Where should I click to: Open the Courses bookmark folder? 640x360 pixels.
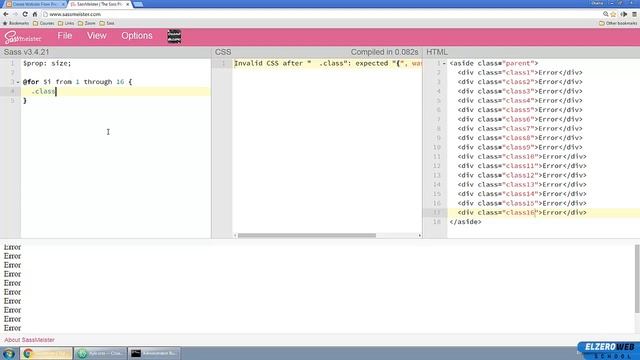point(44,23)
